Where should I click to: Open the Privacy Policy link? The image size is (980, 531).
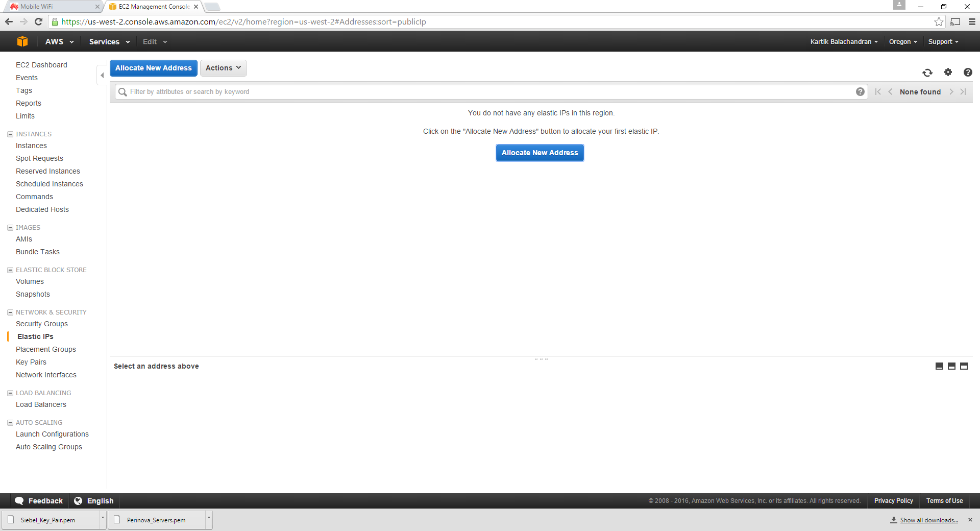click(x=894, y=501)
